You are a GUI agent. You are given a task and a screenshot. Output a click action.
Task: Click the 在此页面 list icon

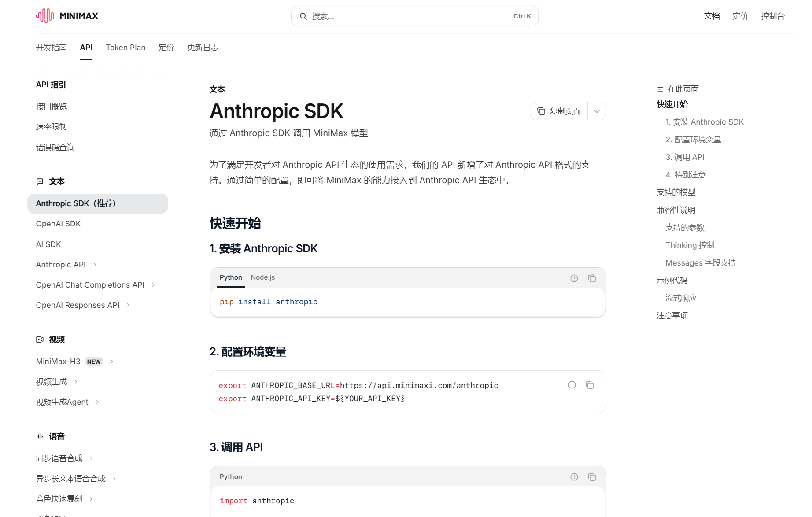660,89
